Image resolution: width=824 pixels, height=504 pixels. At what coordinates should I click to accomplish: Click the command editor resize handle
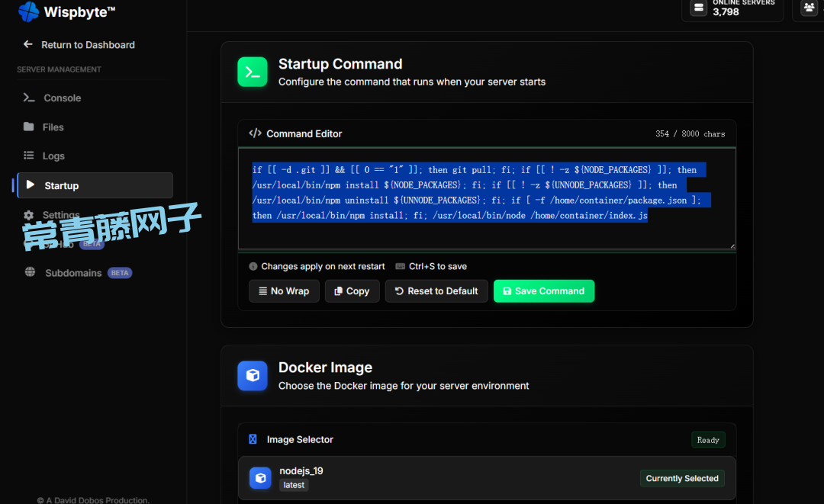point(732,246)
